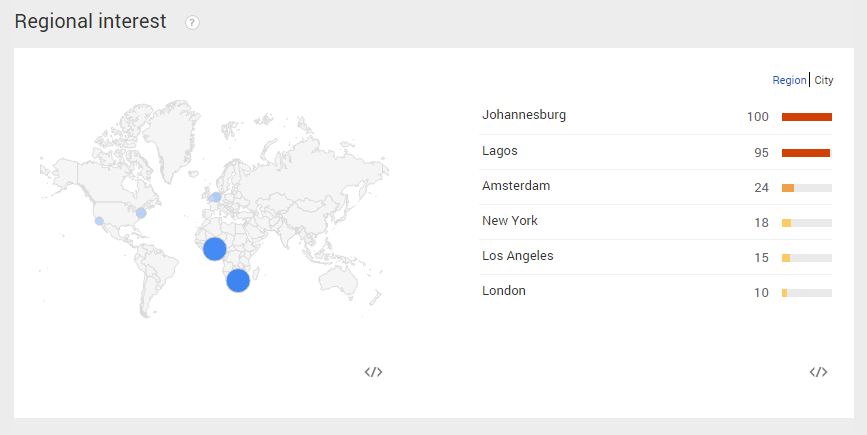867x435 pixels.
Task: Click the Johannesburg interest bar showing 100
Action: [x=807, y=117]
